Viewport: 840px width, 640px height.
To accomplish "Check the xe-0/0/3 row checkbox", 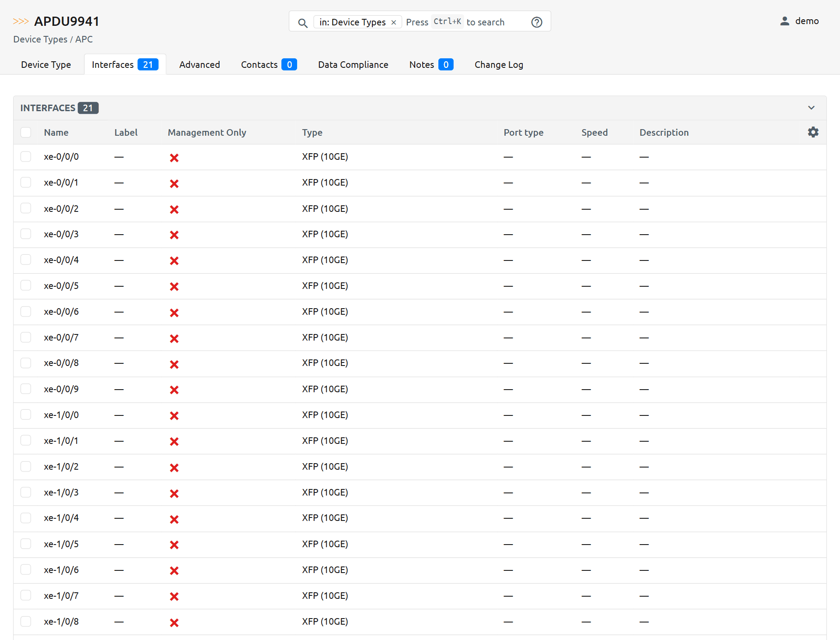I will pos(26,234).
